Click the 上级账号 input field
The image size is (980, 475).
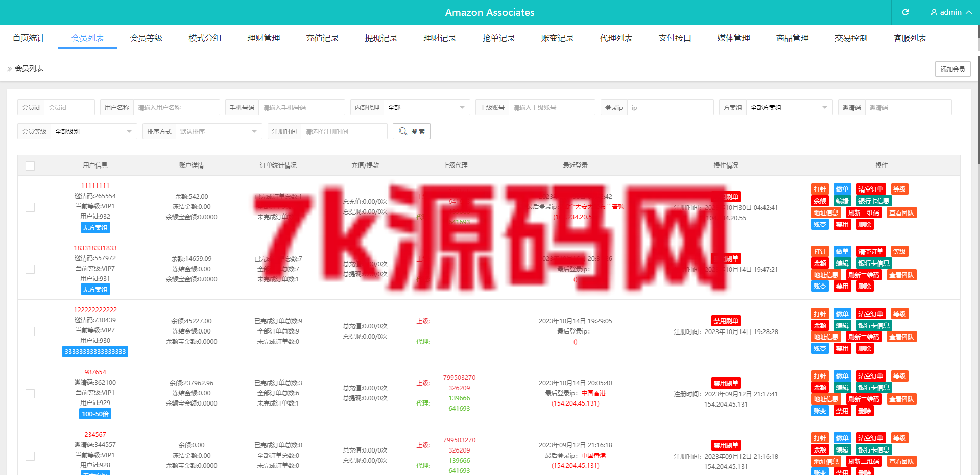552,107
